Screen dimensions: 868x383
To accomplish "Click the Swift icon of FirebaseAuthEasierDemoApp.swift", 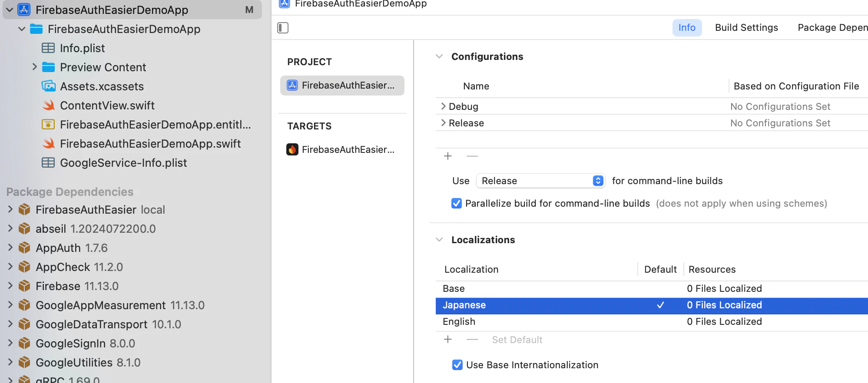I will tap(48, 143).
